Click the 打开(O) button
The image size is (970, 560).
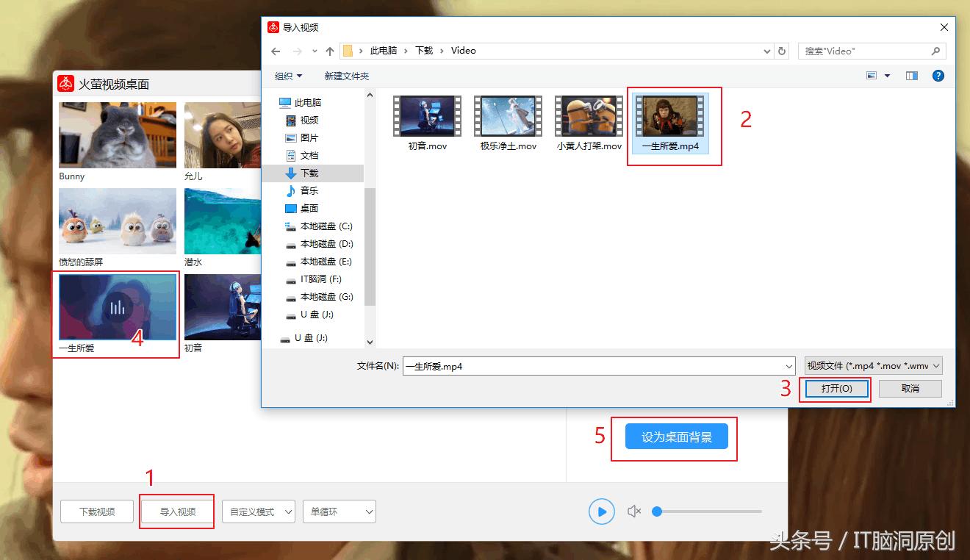click(x=835, y=389)
